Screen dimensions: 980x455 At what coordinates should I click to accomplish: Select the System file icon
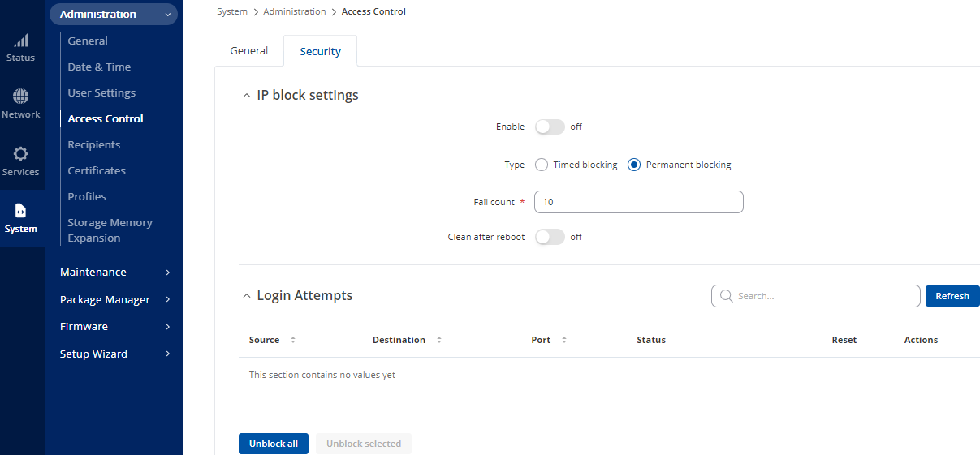click(x=21, y=211)
